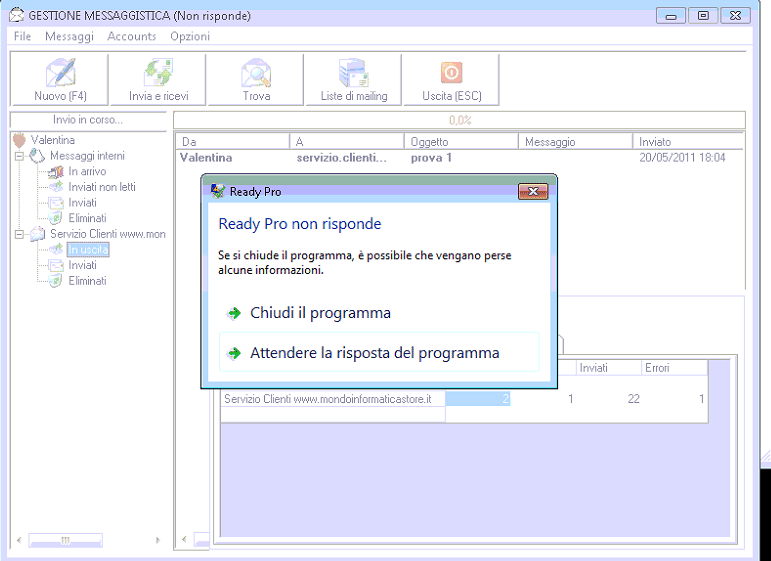This screenshot has width=771, height=561.
Task: Minimize the Gestione Messaggistica window
Action: (671, 16)
